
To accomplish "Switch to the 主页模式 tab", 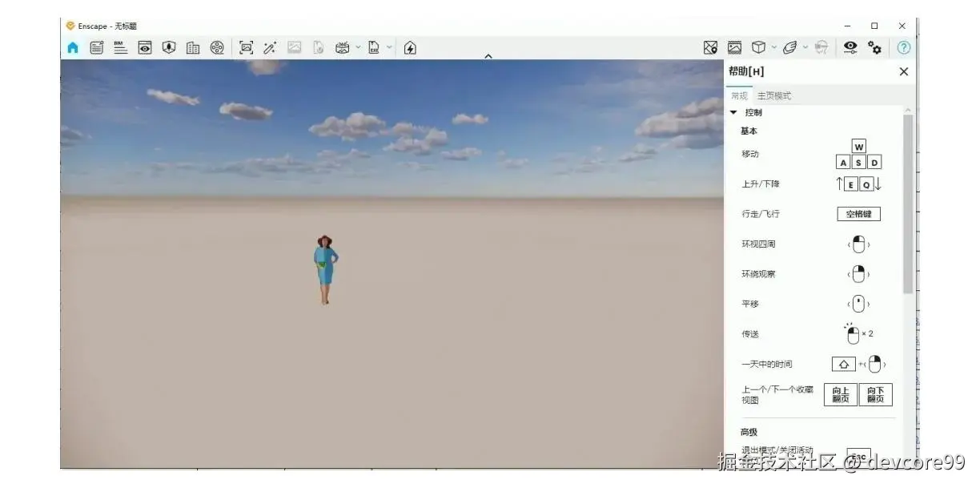I will coord(774,95).
